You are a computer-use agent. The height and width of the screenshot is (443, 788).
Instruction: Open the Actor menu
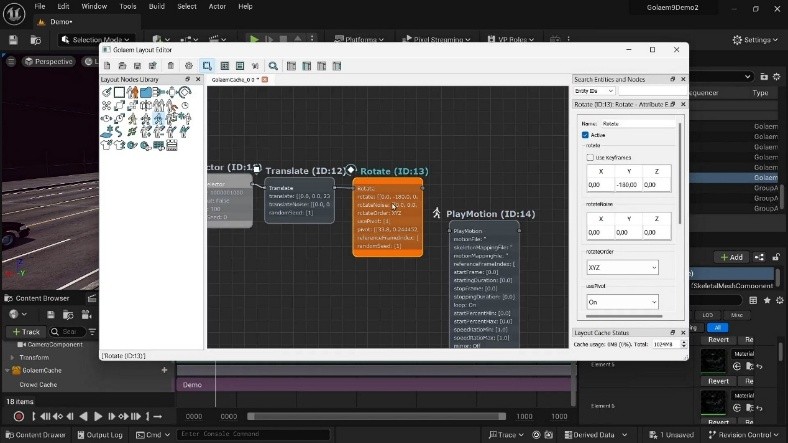(217, 7)
